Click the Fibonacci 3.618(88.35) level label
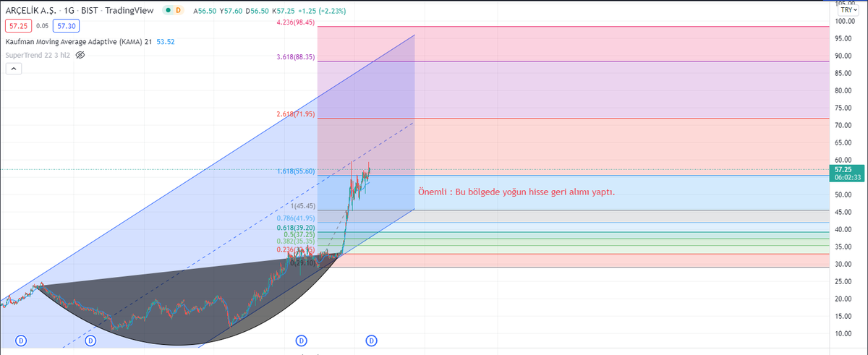Viewport: 868px width, 355px height. click(297, 57)
